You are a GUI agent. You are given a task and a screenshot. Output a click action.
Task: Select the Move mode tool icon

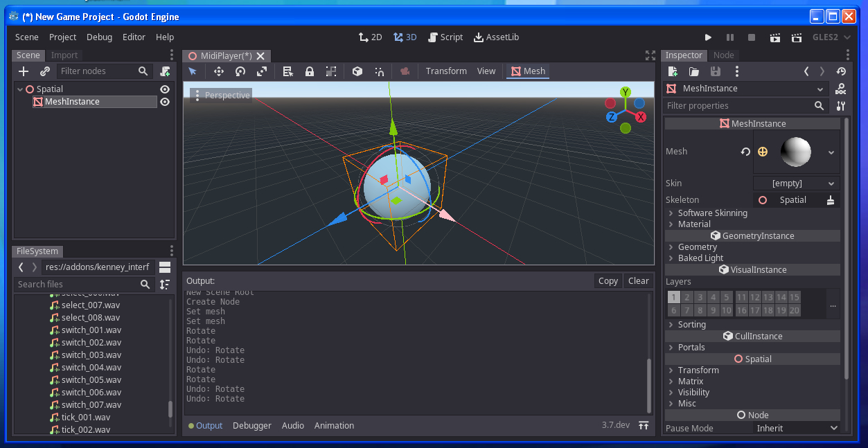(218, 71)
